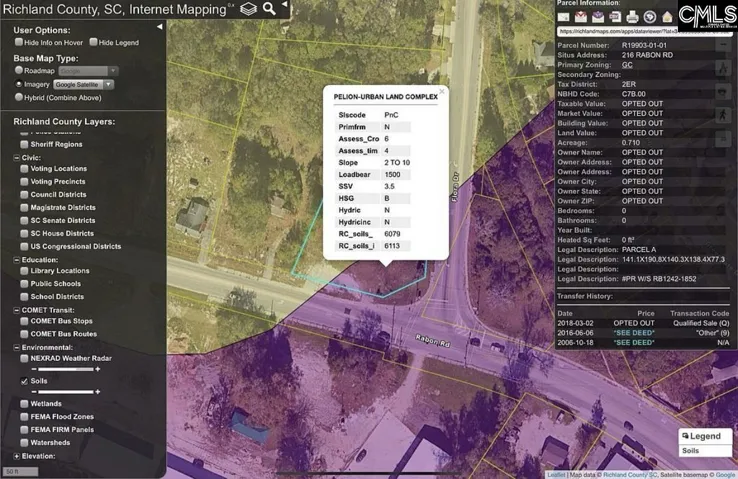This screenshot has height=479, width=738.
Task: Open the Google Satellite imagery dropdown
Action: 83,84
